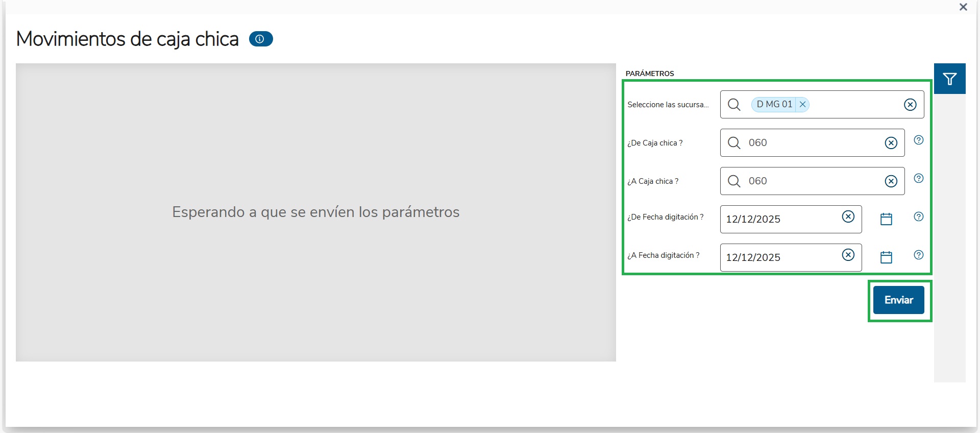This screenshot has height=433, width=980.
Task: Show help for ¿A Fecha digitación?
Action: [918, 255]
